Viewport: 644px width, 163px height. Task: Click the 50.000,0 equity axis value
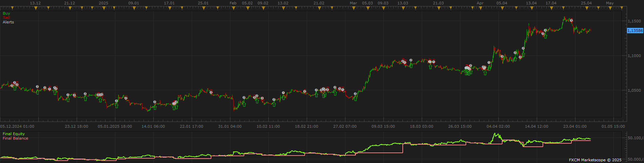pos(635,159)
